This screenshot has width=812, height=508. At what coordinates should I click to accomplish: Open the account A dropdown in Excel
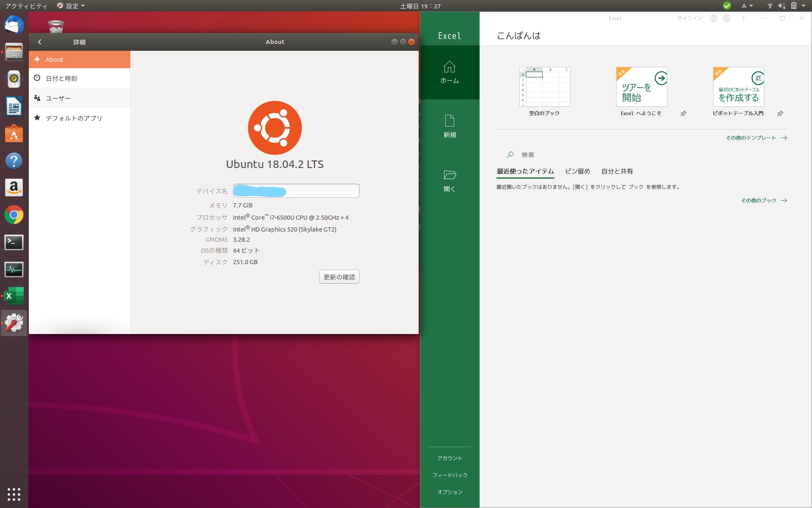[x=747, y=6]
